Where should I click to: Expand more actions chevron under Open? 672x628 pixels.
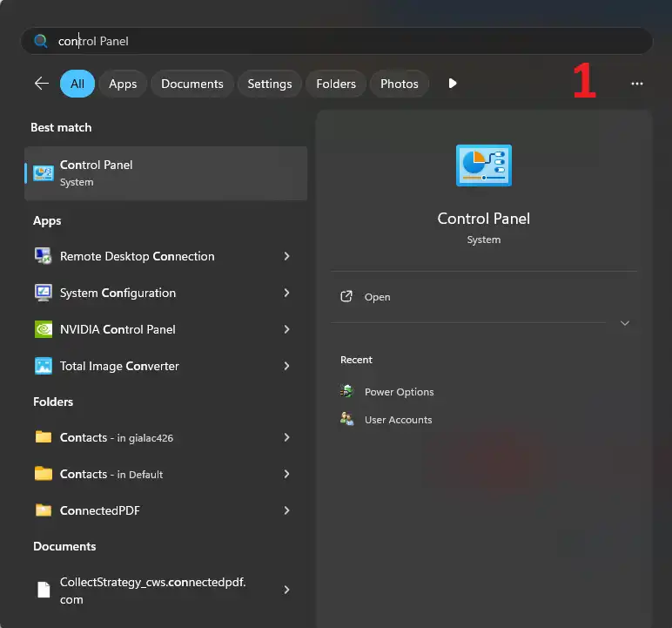(x=624, y=323)
